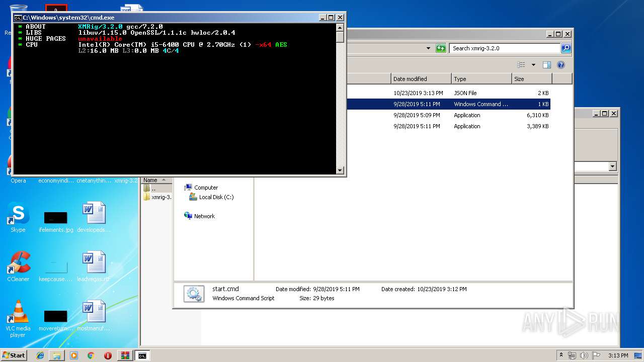Image resolution: width=644 pixels, height=362 pixels.
Task: Click the Start button
Action: click(x=14, y=355)
